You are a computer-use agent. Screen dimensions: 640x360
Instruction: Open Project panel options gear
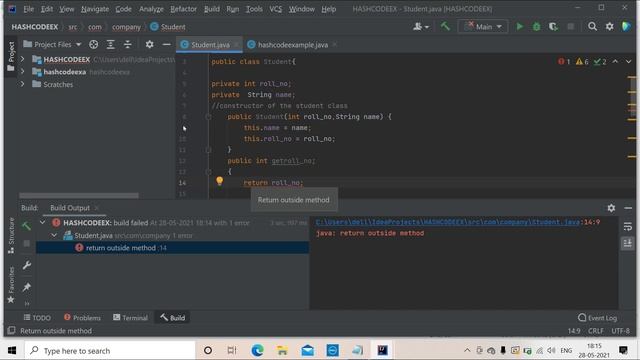point(149,44)
